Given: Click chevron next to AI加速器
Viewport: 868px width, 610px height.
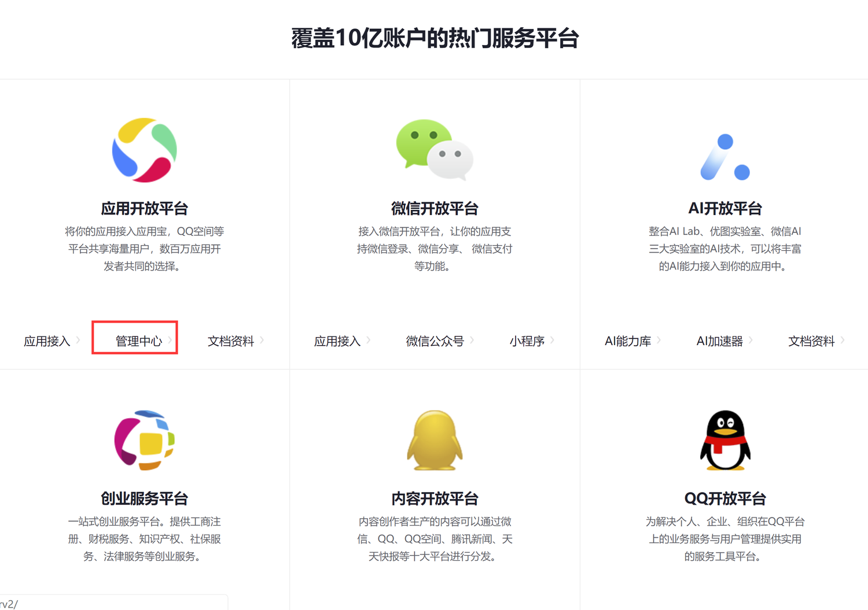Looking at the screenshot, I should pyautogui.click(x=751, y=340).
